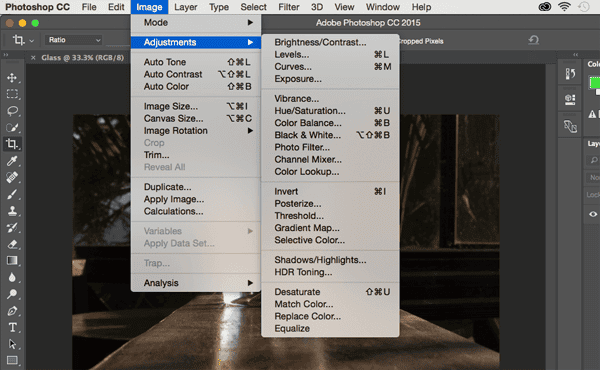Open the Window menu
Viewport: 600px width, 370px height.
[x=383, y=7]
